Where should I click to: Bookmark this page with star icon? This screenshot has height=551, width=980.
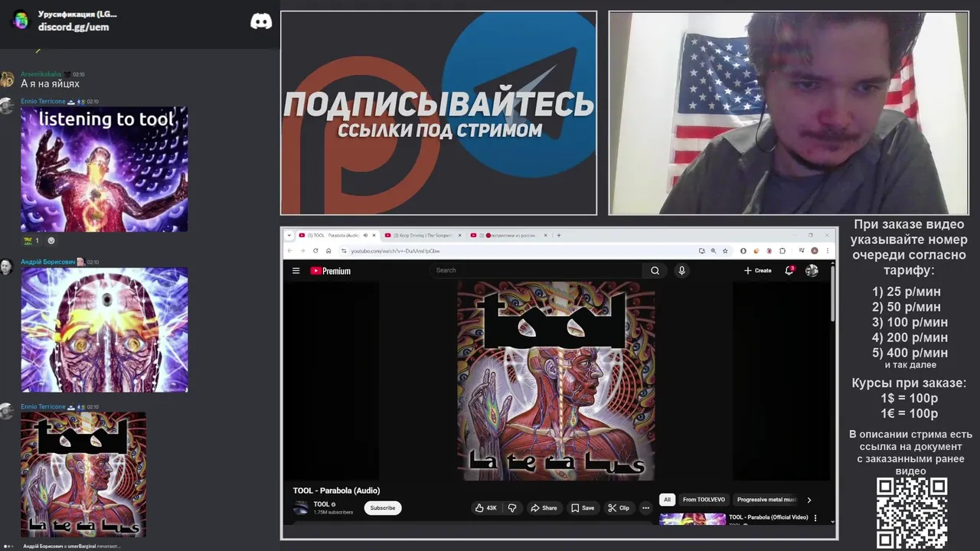pyautogui.click(x=725, y=251)
